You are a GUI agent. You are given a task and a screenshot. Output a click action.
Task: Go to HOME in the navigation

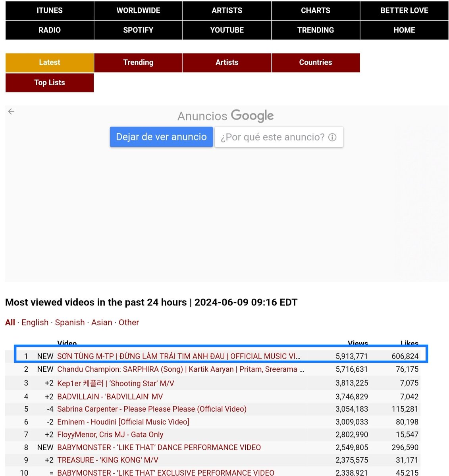pos(404,30)
